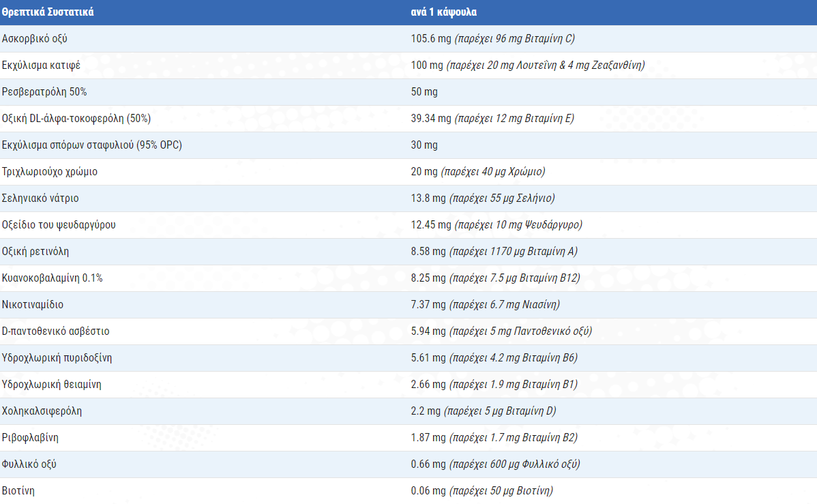
Task: Select the 2.2 mg Βιταμίνη D amount
Action: pyautogui.click(x=484, y=411)
